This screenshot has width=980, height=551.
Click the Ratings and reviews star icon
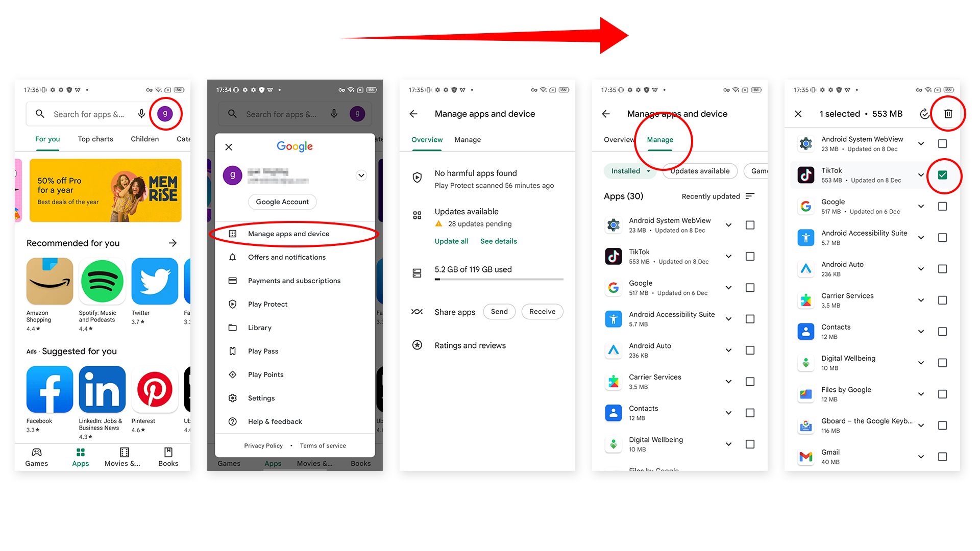(417, 345)
